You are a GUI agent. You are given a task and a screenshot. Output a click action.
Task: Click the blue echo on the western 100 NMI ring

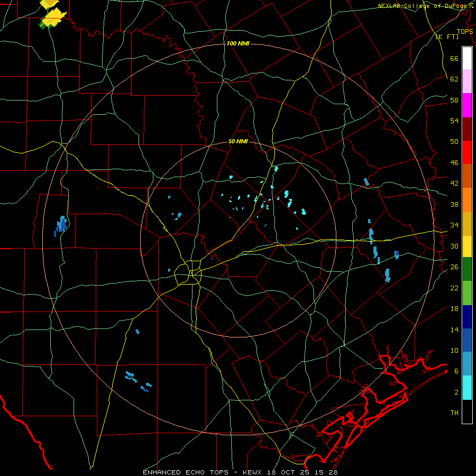[x=61, y=225]
